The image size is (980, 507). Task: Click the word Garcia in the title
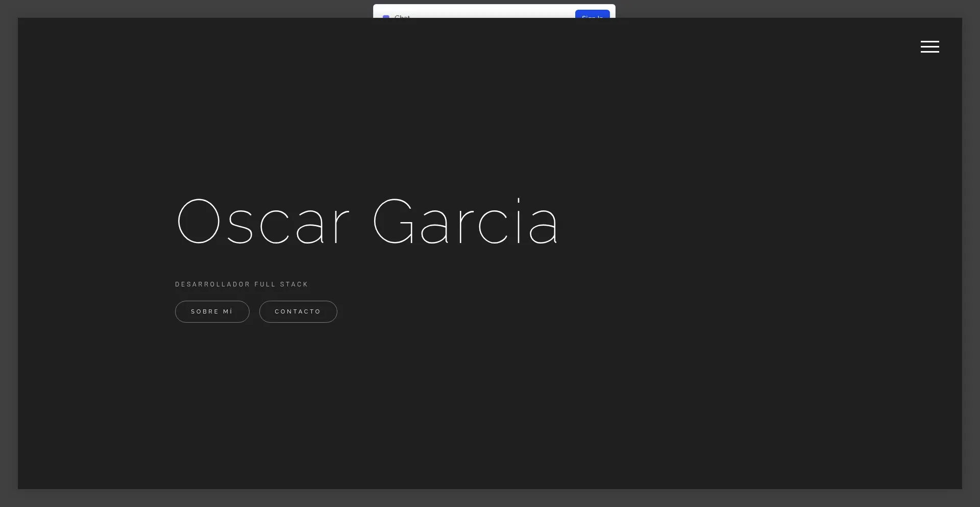466,222
